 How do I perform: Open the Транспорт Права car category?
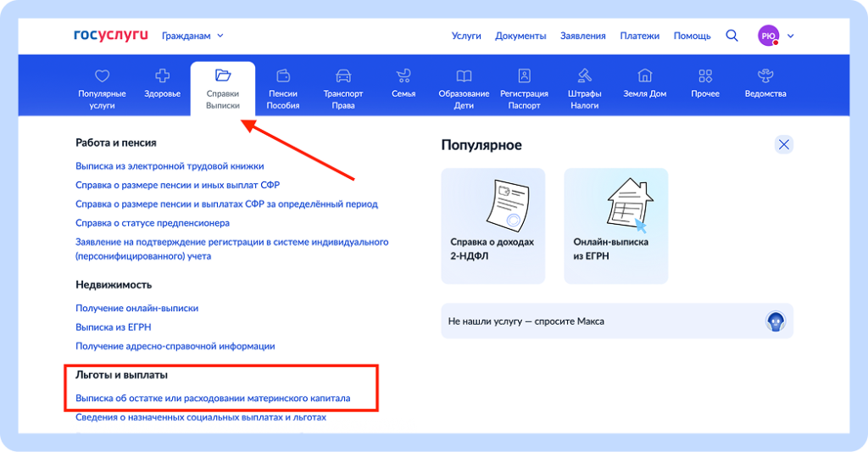[x=343, y=89]
